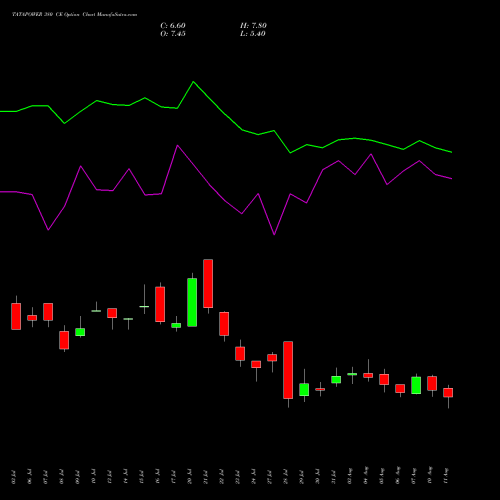Click the '21 Jul' date label
500x500 pixels.
[206, 477]
